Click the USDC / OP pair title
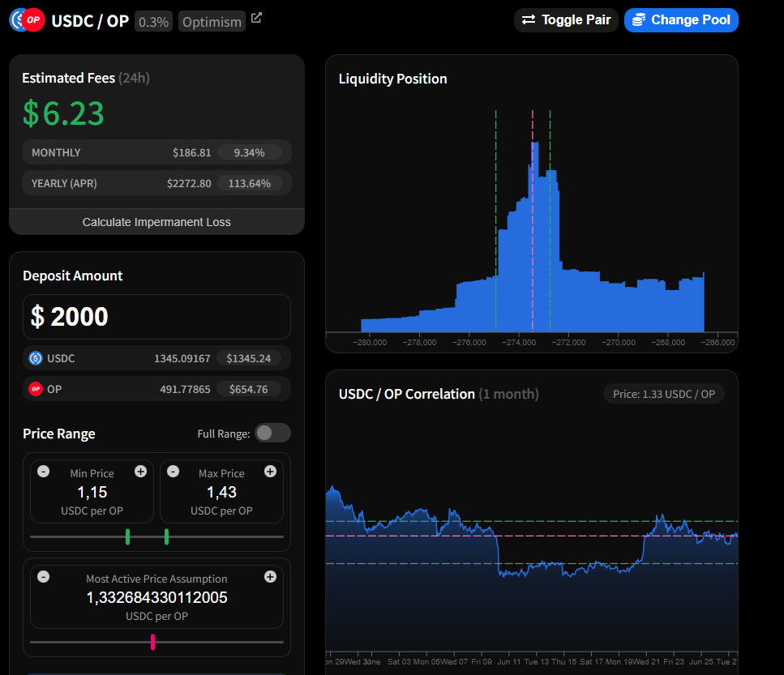Image resolution: width=784 pixels, height=675 pixels. 90,21
